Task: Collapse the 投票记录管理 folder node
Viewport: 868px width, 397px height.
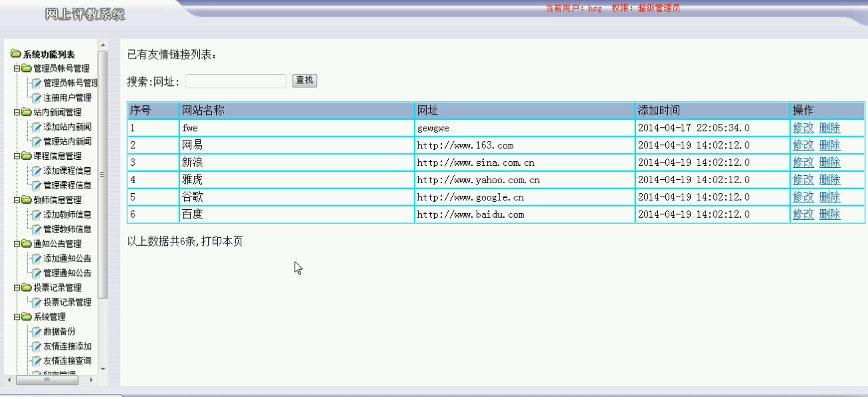Action: [x=17, y=288]
